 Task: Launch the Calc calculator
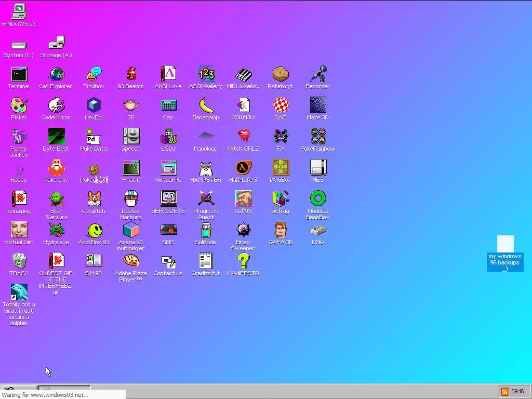168,105
